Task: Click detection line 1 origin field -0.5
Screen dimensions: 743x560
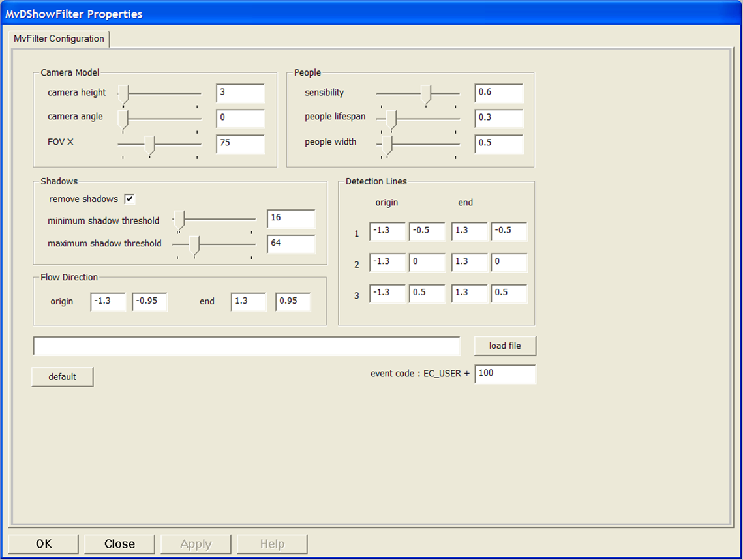Action: (x=427, y=231)
